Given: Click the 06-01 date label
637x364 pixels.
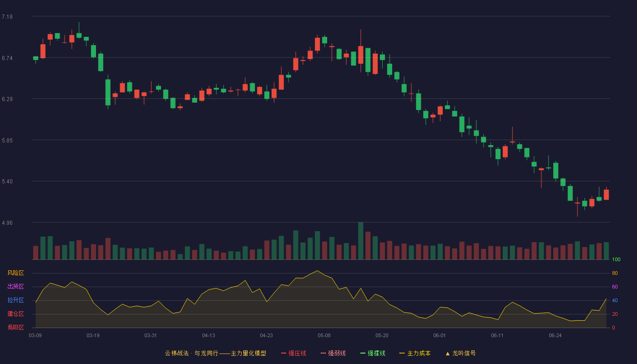Looking at the screenshot, I should coord(440,335).
